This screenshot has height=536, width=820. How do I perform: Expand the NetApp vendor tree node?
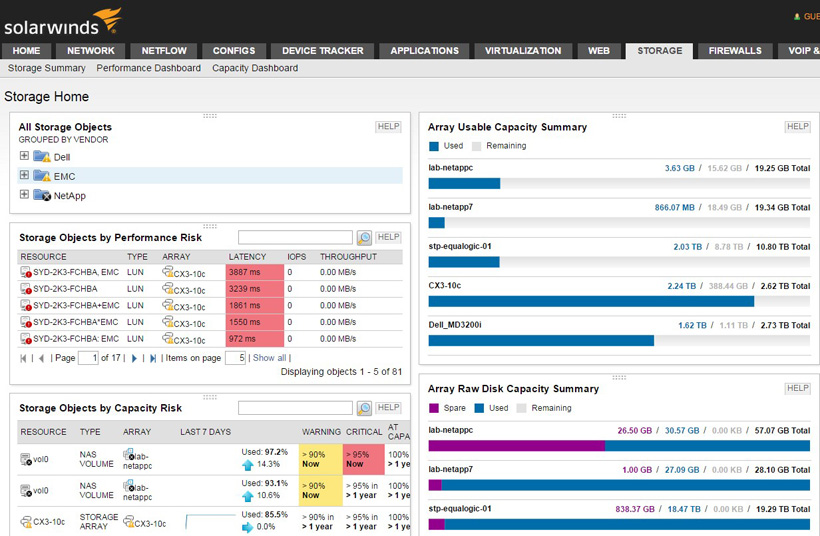[x=24, y=194]
